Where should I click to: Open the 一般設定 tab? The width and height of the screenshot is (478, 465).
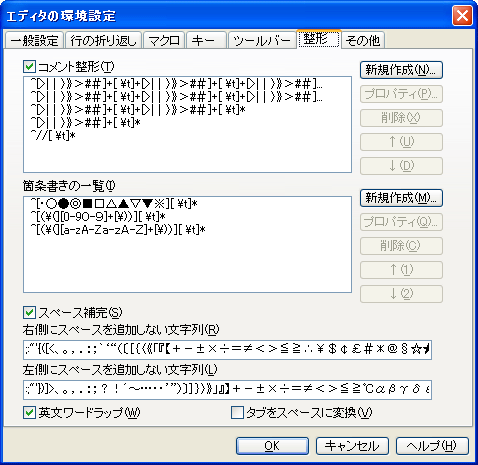pos(34,40)
